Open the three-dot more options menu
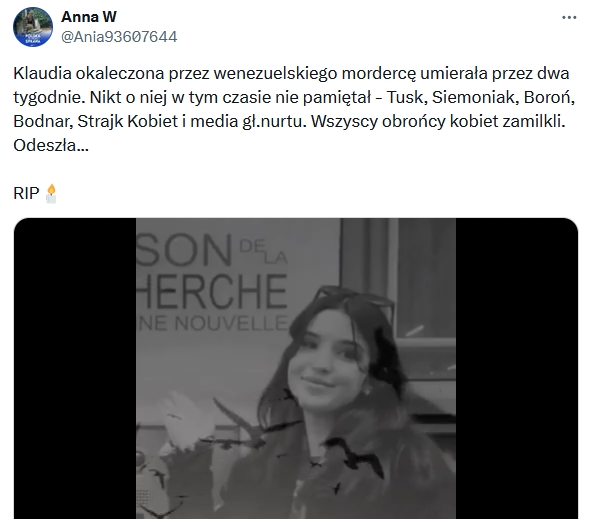This screenshot has height=519, width=593. [569, 17]
